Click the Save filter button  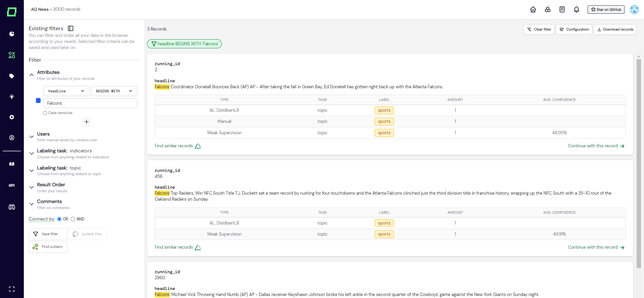point(48,234)
